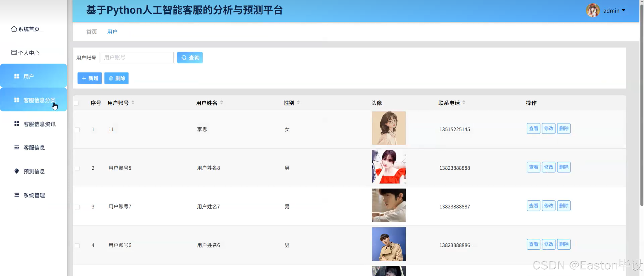Click the 新增 add button
This screenshot has height=276, width=644.
[89, 78]
